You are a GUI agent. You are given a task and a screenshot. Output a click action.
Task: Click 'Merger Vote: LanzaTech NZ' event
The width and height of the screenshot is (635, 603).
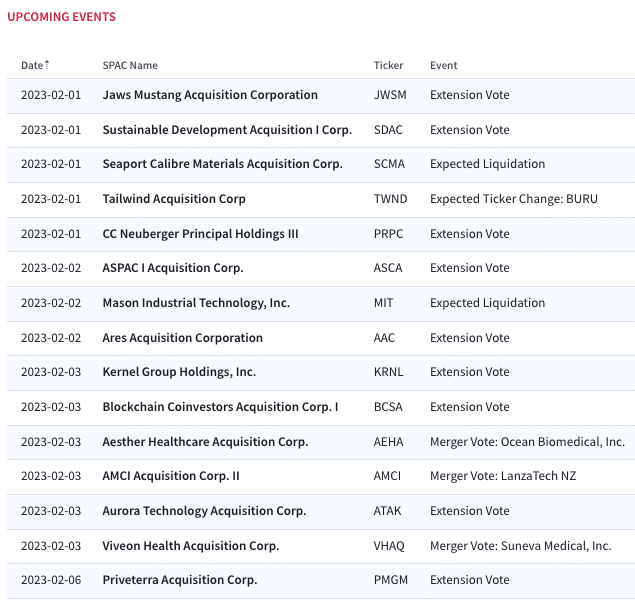pyautogui.click(x=503, y=476)
